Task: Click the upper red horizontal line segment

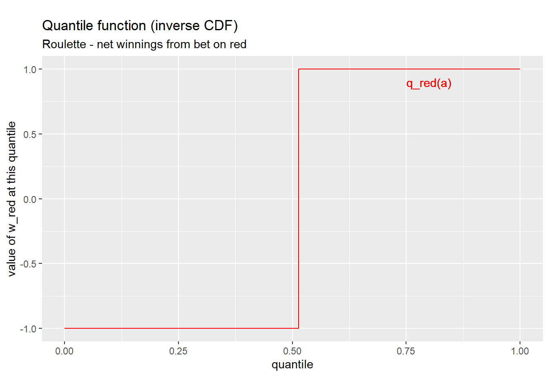Action: click(x=408, y=69)
